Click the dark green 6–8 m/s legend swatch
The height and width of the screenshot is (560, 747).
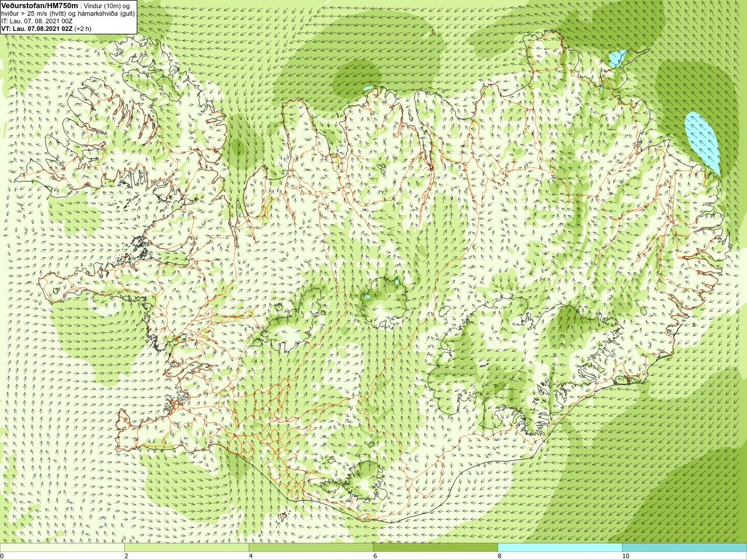click(x=435, y=548)
